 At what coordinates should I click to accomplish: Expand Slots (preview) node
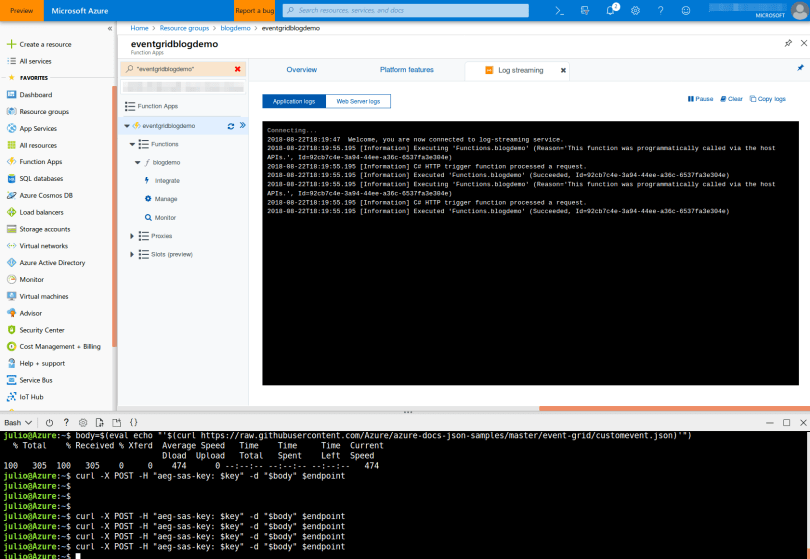click(132, 254)
